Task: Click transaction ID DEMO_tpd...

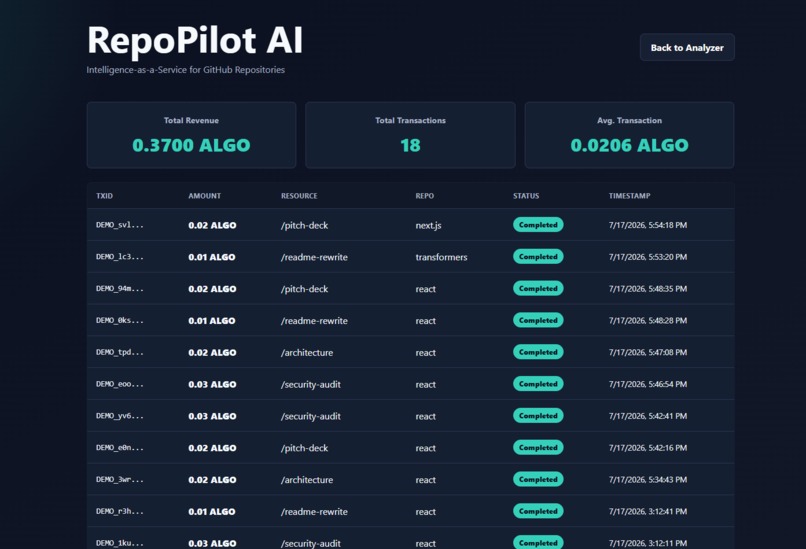Action: coord(120,352)
